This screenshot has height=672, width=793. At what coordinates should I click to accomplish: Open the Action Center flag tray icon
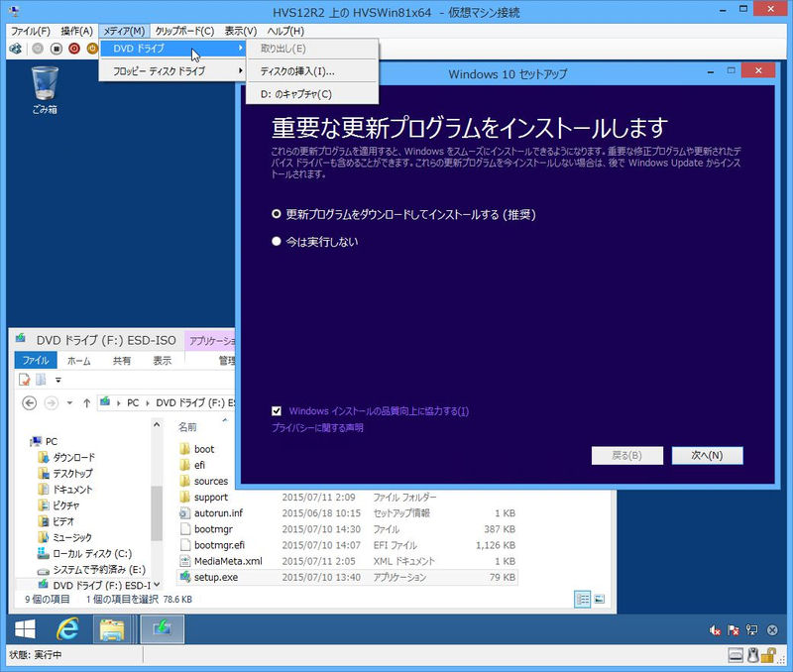point(734,630)
